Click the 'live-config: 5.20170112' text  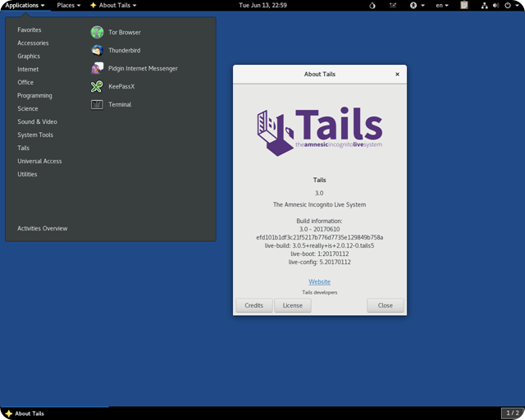pyautogui.click(x=320, y=262)
